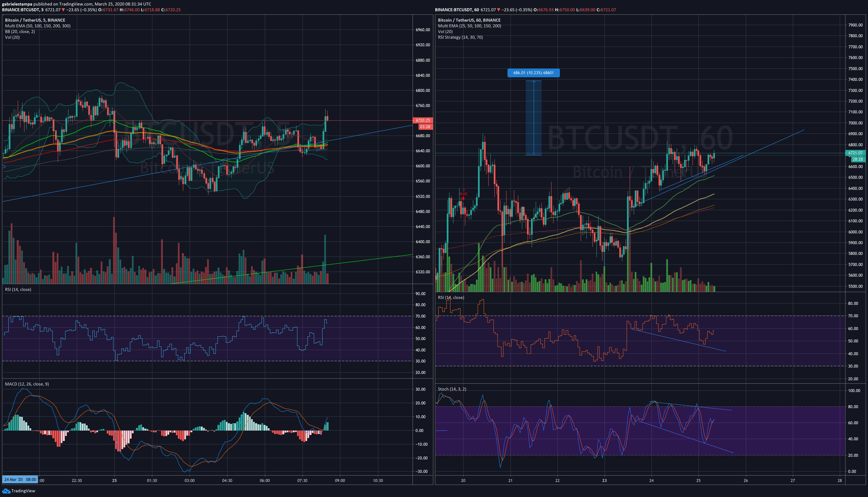The height and width of the screenshot is (497, 868).
Task: Click the BB (20, close, 2) indicator label
Action: click(20, 32)
